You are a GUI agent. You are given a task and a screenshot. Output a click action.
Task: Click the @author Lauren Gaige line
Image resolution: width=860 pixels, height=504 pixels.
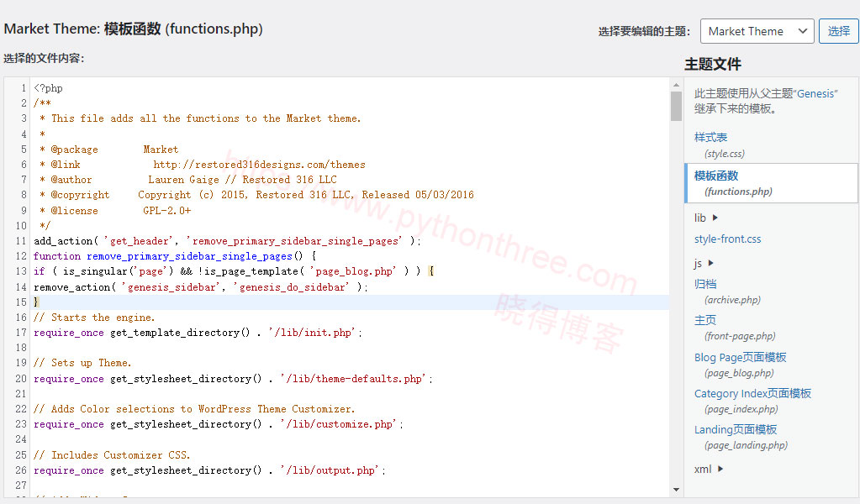pos(188,180)
